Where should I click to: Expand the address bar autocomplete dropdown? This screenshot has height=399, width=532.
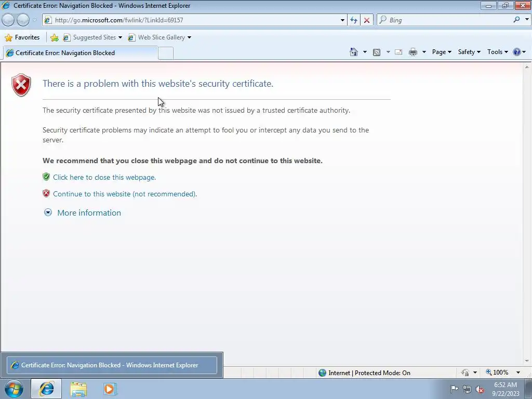pos(342,20)
